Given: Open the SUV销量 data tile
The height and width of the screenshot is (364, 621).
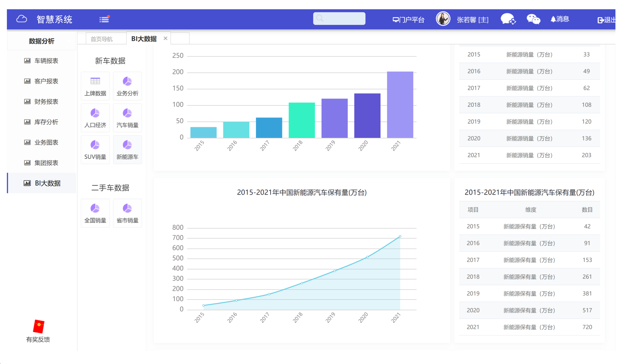Looking at the screenshot, I should click(95, 150).
